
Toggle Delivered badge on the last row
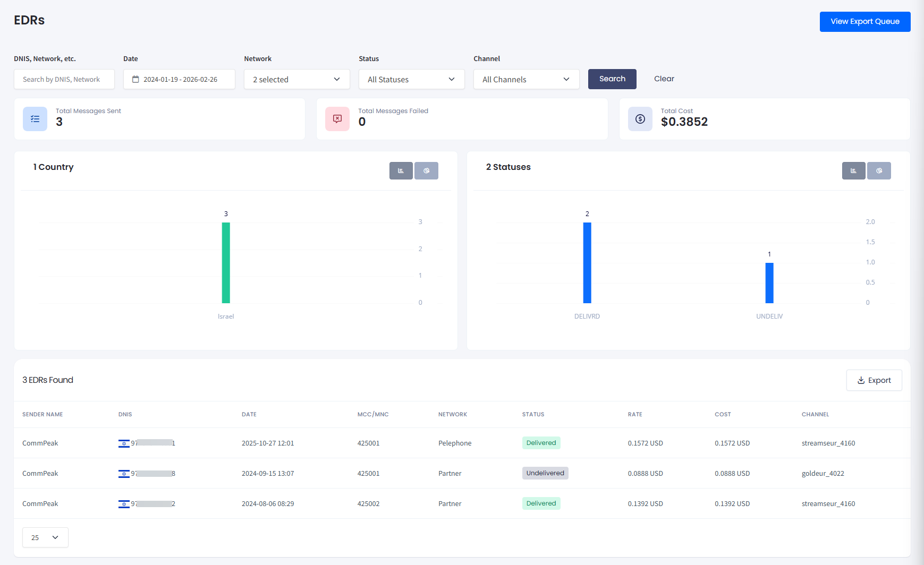click(541, 503)
